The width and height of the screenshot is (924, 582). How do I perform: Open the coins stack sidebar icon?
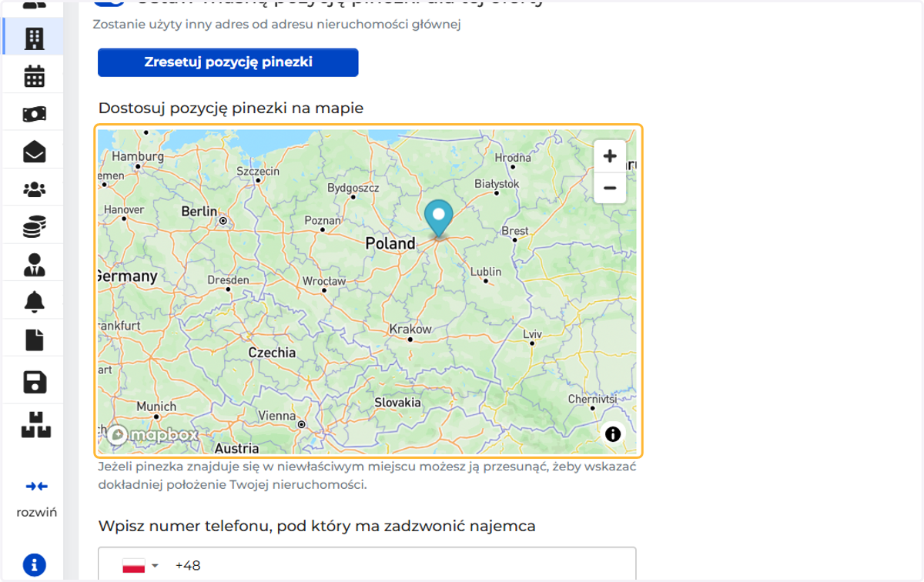pyautogui.click(x=34, y=226)
